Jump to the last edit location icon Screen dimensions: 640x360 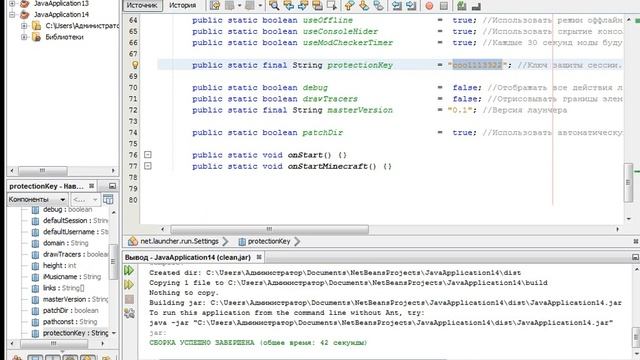point(215,5)
